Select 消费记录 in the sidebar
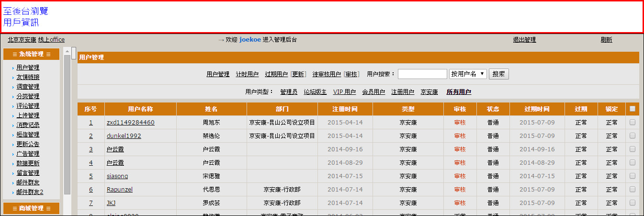Screen dimensions: 644x216 point(28,125)
